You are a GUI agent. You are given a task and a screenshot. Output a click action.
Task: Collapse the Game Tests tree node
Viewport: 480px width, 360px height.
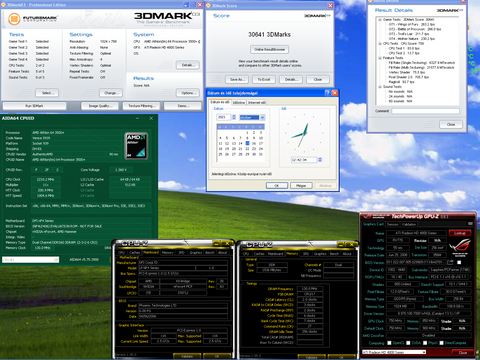pos(380,20)
